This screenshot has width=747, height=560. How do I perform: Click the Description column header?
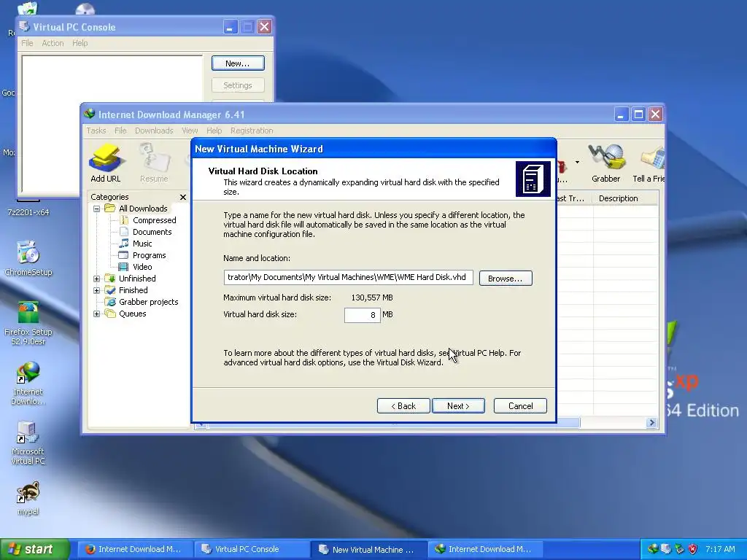[x=625, y=198]
